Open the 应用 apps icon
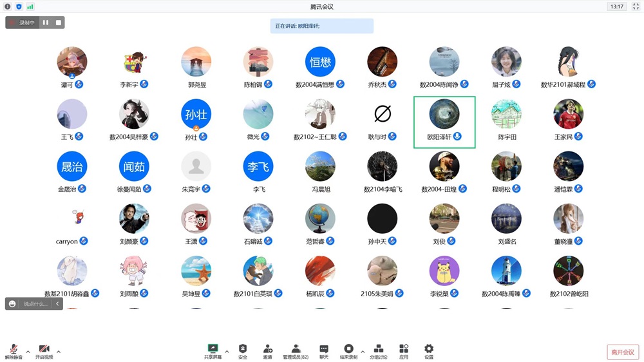The width and height of the screenshot is (644, 362). pyautogui.click(x=404, y=350)
